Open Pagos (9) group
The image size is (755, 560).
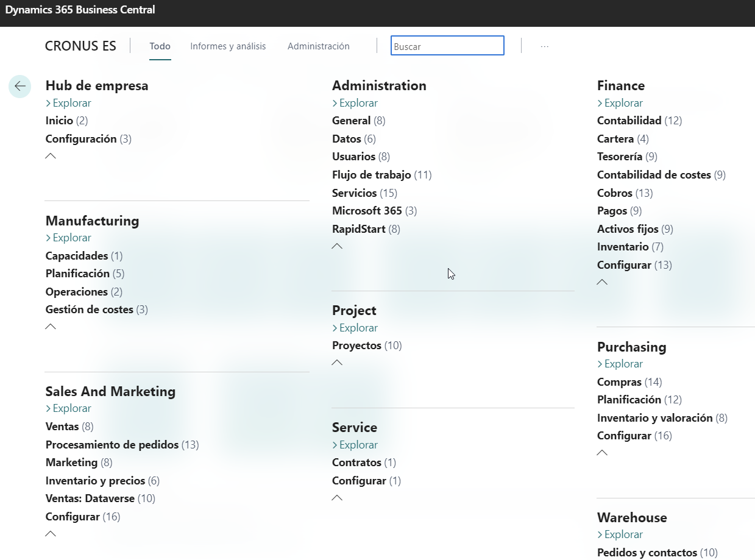(x=619, y=211)
